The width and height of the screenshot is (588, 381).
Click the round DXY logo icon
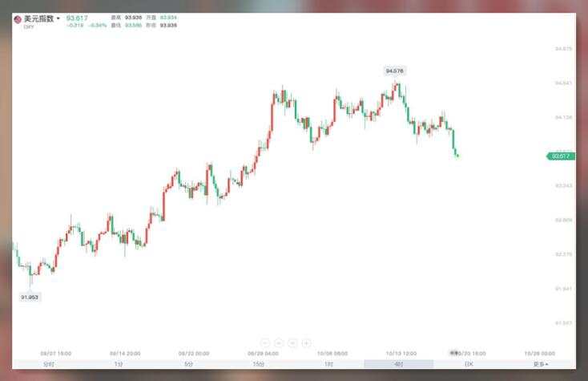(18, 19)
